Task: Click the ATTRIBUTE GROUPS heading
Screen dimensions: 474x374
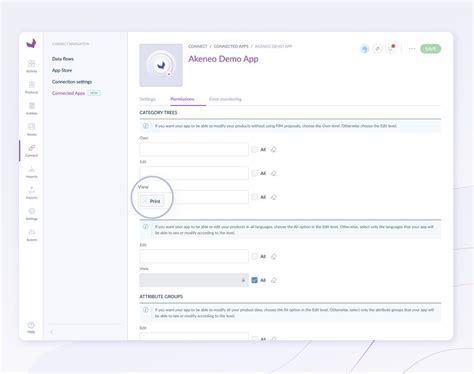Action: (161, 296)
